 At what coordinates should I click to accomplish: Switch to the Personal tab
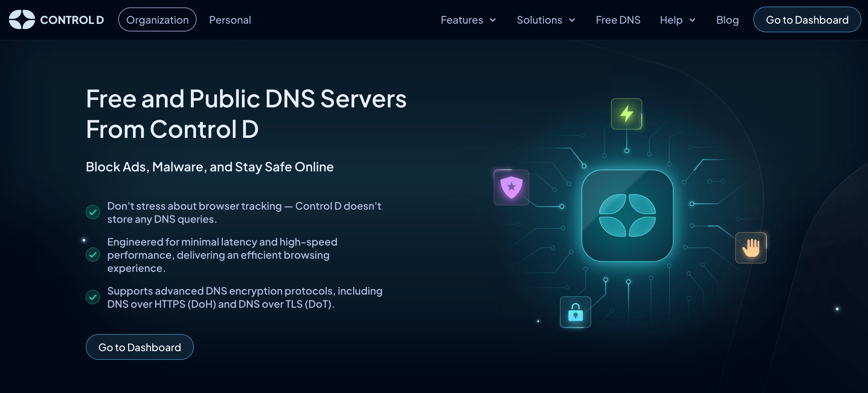230,19
